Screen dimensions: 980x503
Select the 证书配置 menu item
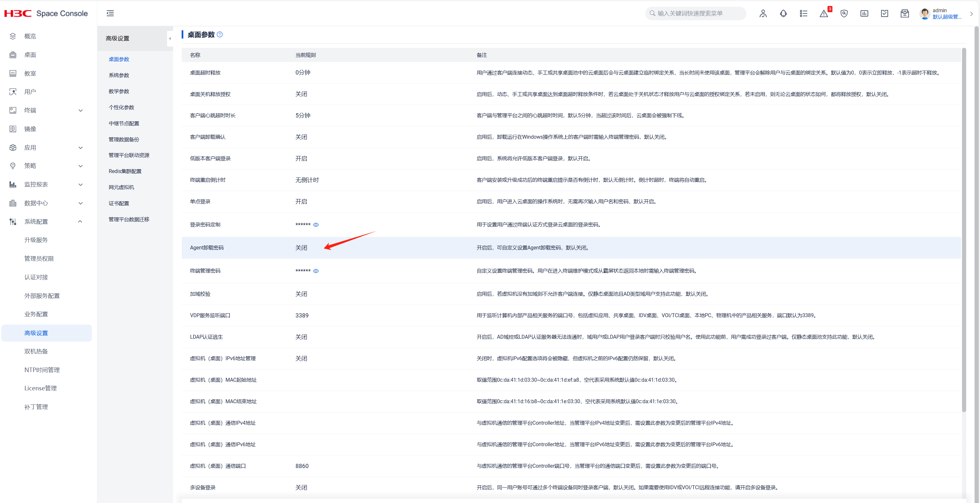point(119,204)
